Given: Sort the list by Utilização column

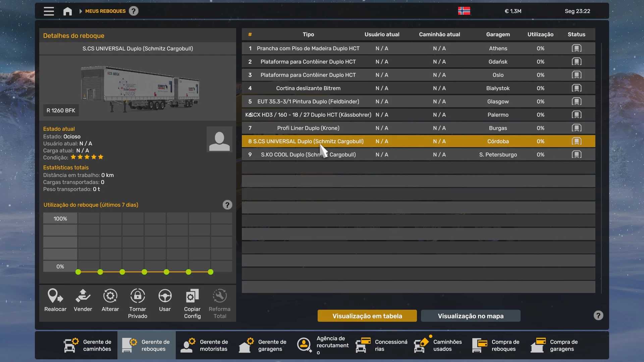Looking at the screenshot, I should [x=540, y=35].
